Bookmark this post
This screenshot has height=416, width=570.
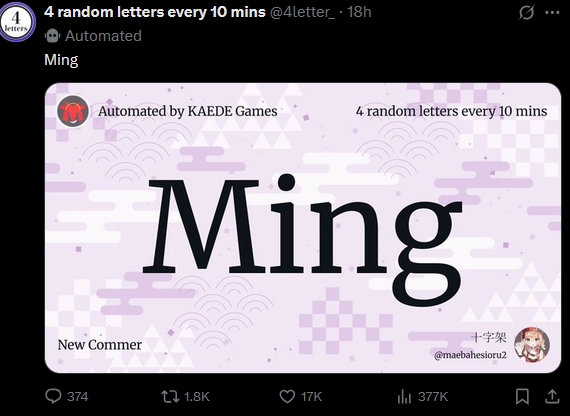[x=522, y=396]
